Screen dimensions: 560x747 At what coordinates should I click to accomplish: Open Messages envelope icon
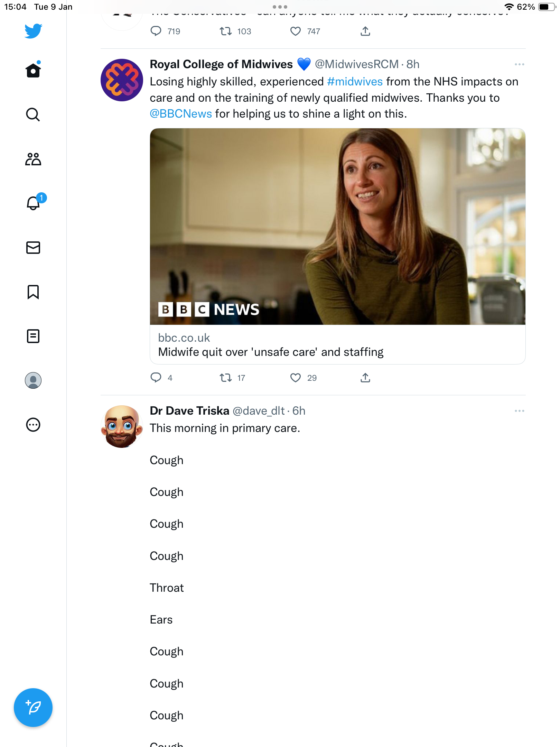coord(33,248)
